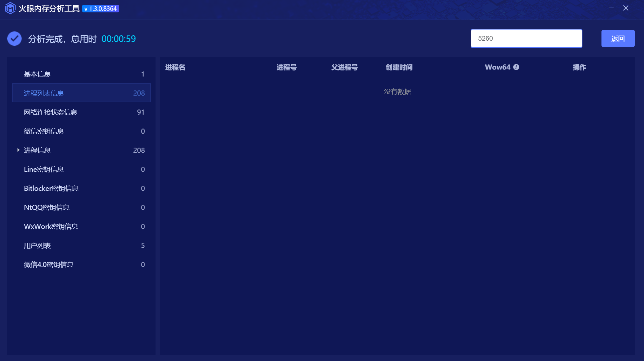Close the memory analysis tool window
This screenshot has width=644, height=361.
626,8
